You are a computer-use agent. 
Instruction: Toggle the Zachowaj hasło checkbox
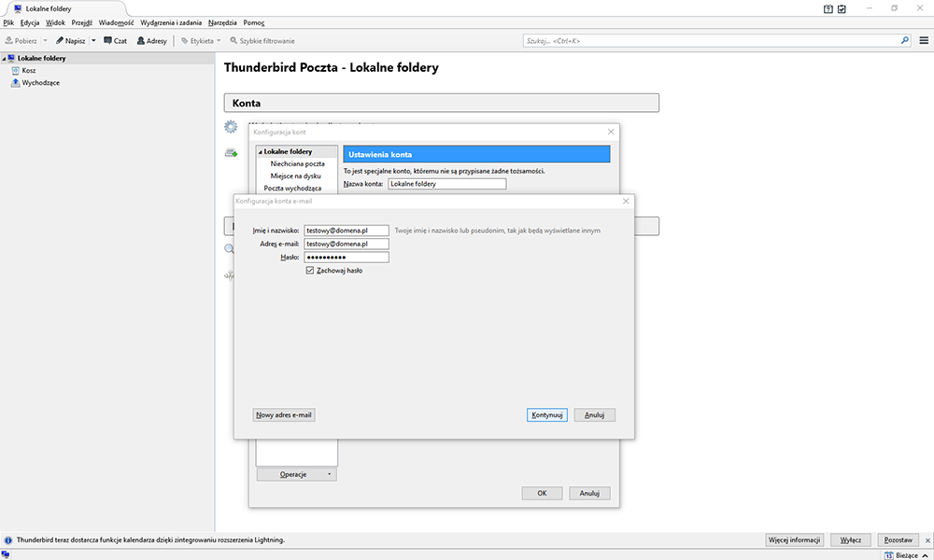click(x=310, y=270)
